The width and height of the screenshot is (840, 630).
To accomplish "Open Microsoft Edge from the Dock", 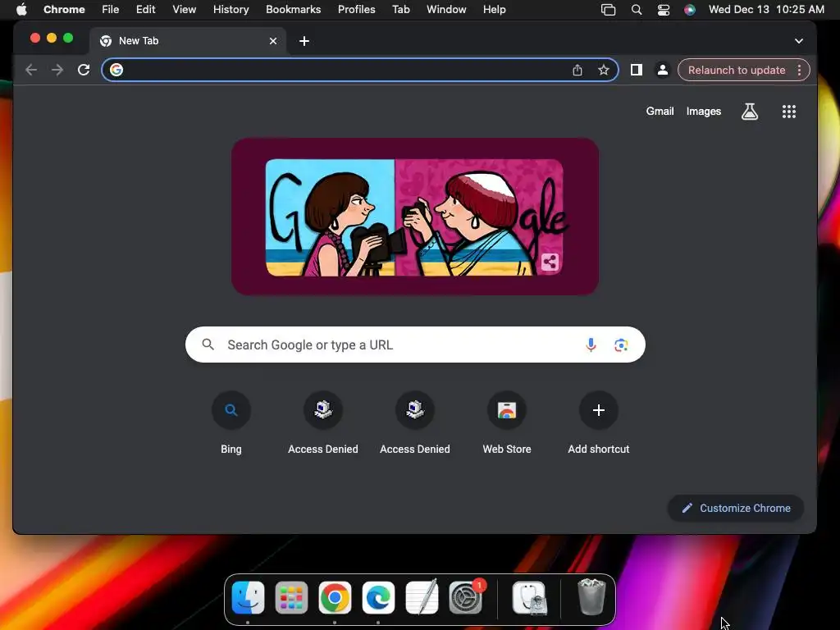I will (378, 597).
